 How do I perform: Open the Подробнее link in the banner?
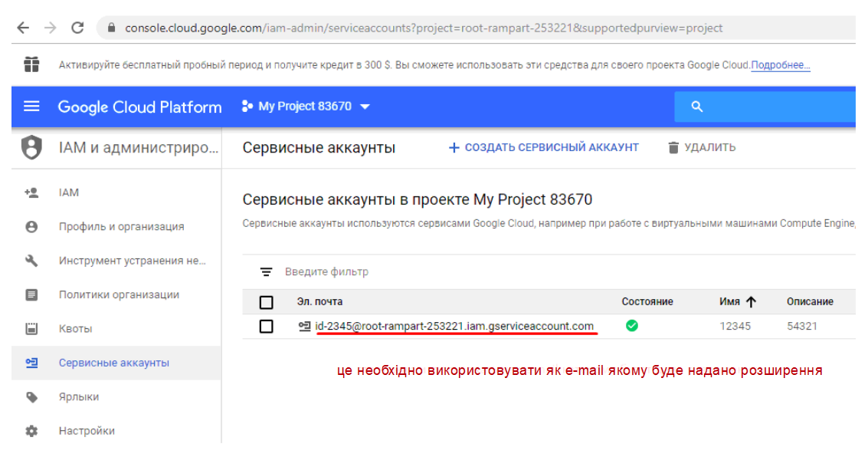click(x=781, y=65)
